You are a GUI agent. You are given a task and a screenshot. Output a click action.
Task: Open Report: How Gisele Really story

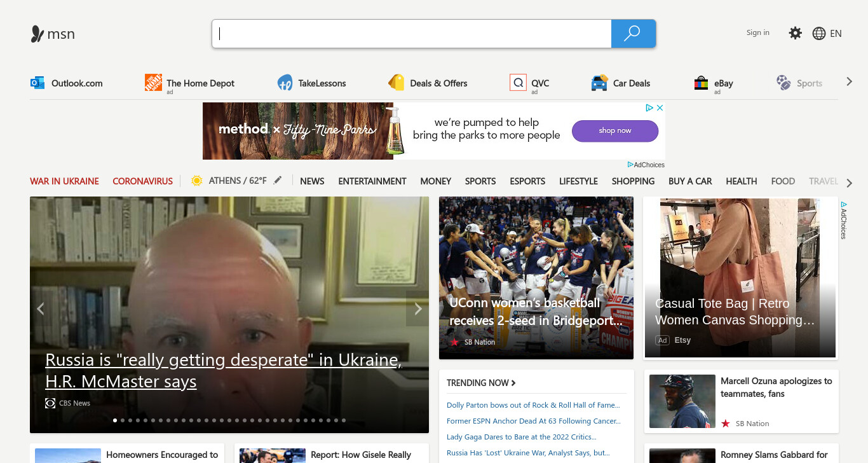pos(361,455)
